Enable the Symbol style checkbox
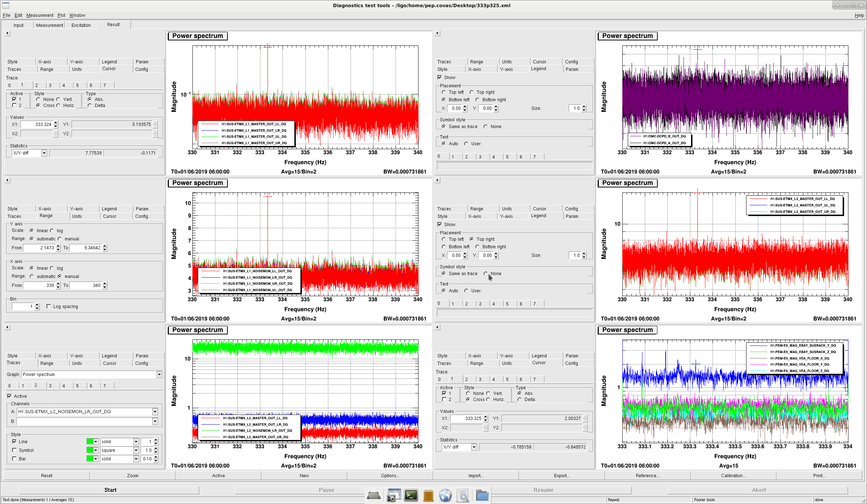This screenshot has width=867, height=504. point(14,450)
